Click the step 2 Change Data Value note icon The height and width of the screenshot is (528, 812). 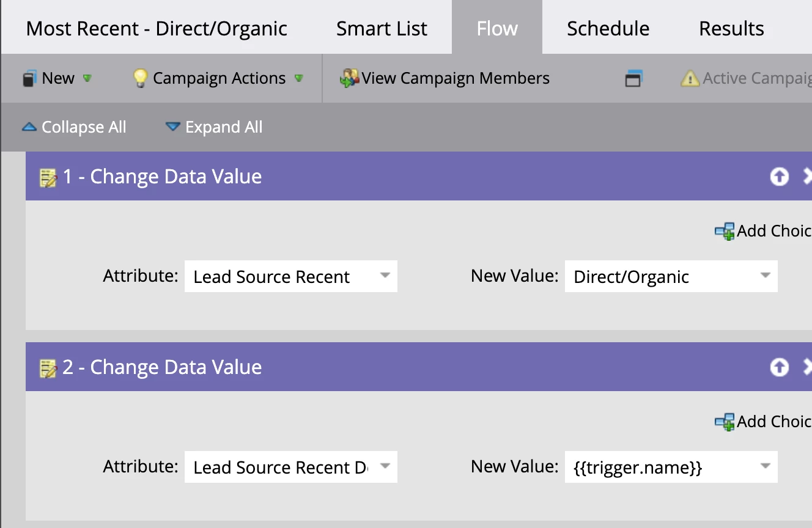point(48,368)
